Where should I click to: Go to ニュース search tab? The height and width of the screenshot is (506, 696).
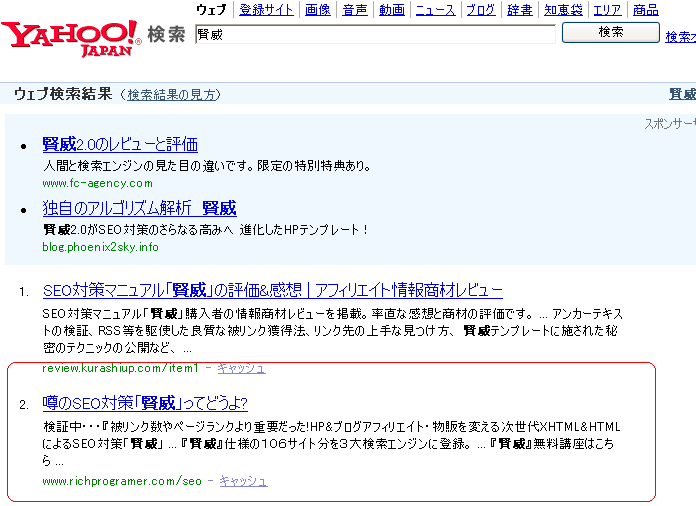pyautogui.click(x=435, y=10)
